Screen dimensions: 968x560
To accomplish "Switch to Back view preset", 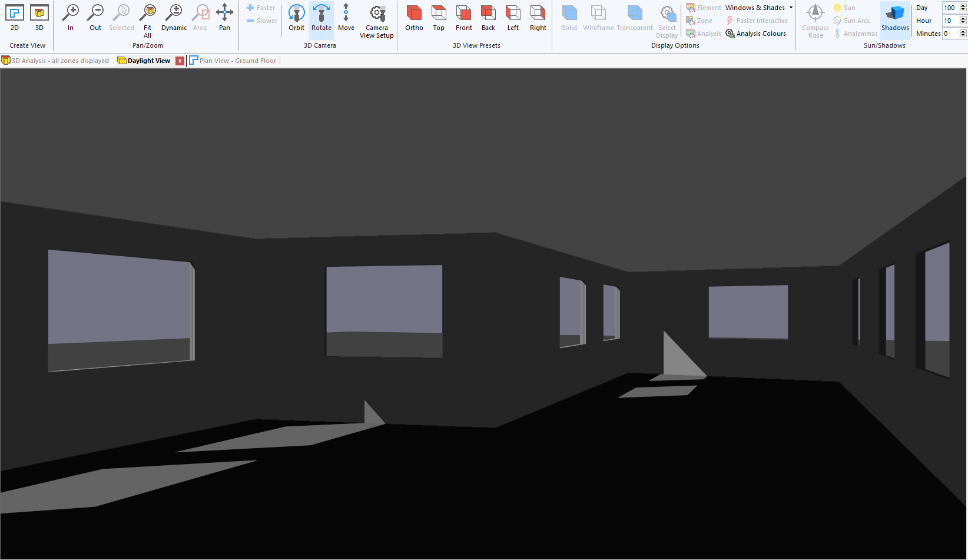I will 489,18.
